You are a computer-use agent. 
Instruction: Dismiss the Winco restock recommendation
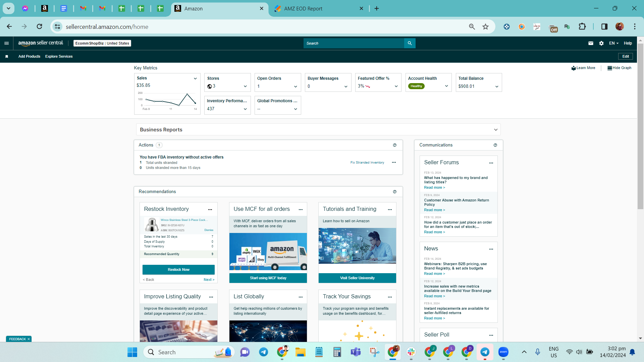[209, 230]
